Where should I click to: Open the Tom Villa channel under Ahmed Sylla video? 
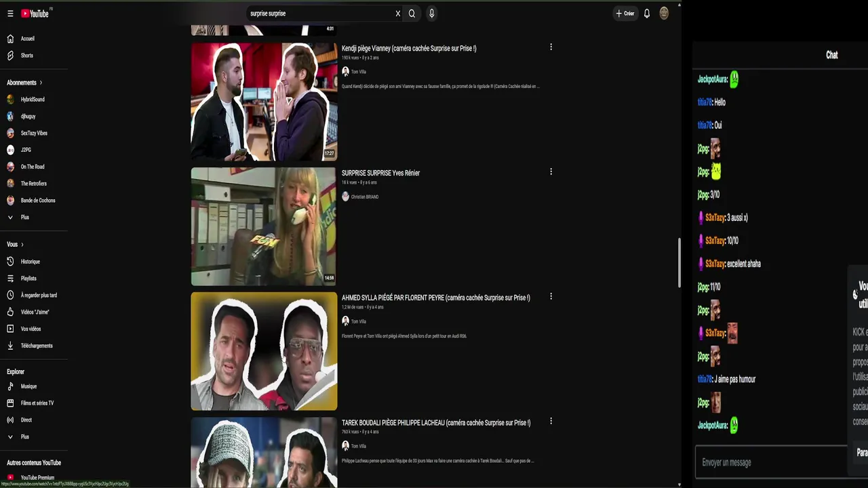point(358,321)
